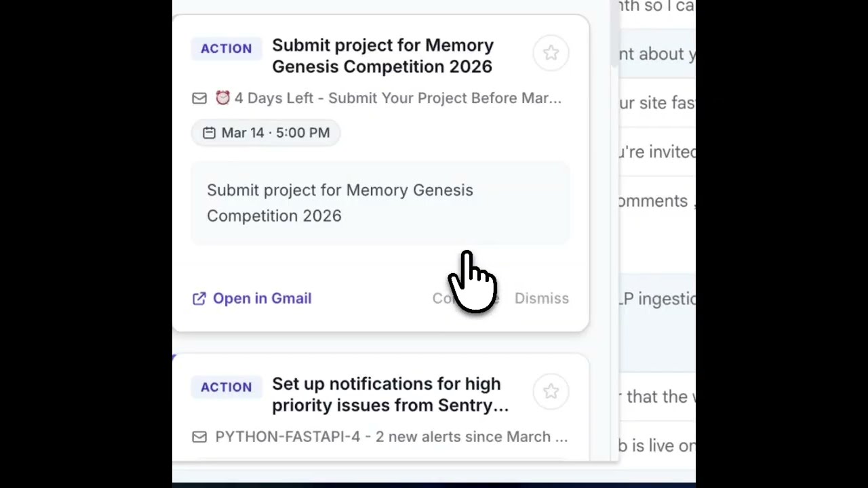The width and height of the screenshot is (868, 488).
Task: Click the alarm clock emoji before 4 Days Left
Action: 222,98
